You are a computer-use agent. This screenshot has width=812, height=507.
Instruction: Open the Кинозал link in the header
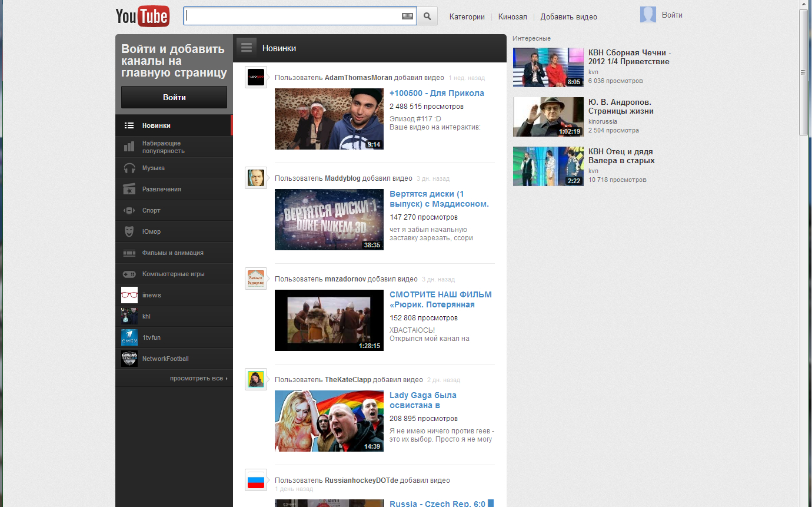tap(513, 17)
